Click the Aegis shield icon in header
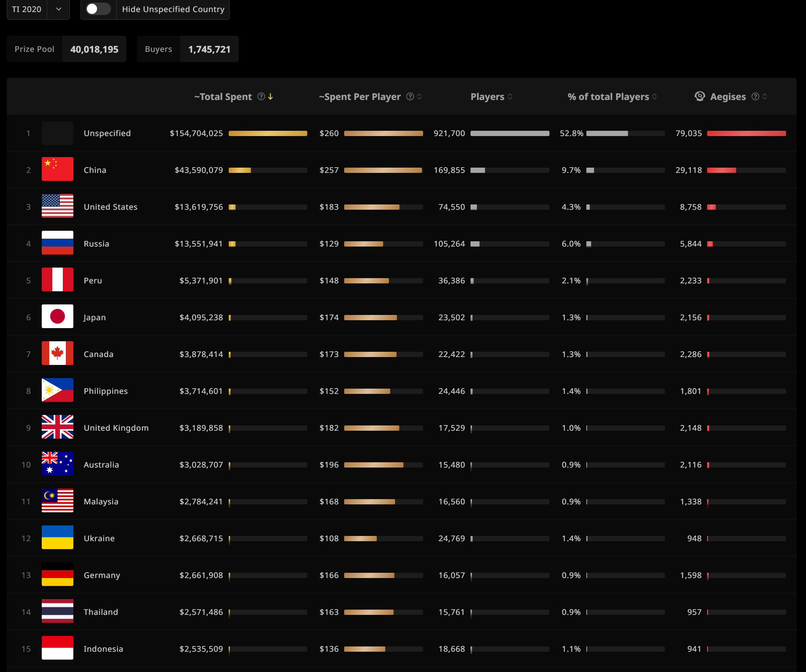This screenshot has width=806, height=672. (700, 97)
